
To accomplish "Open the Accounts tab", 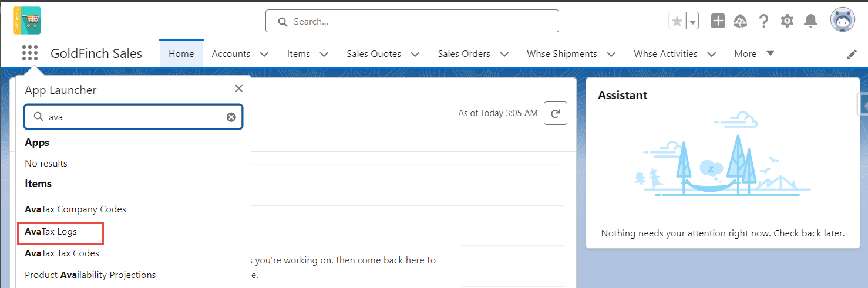I will tap(231, 53).
